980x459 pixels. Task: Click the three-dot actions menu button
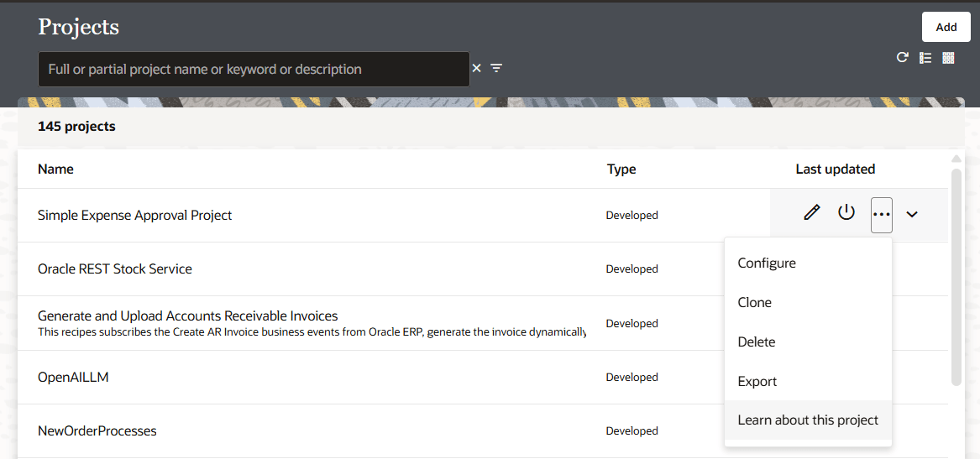pos(881,214)
